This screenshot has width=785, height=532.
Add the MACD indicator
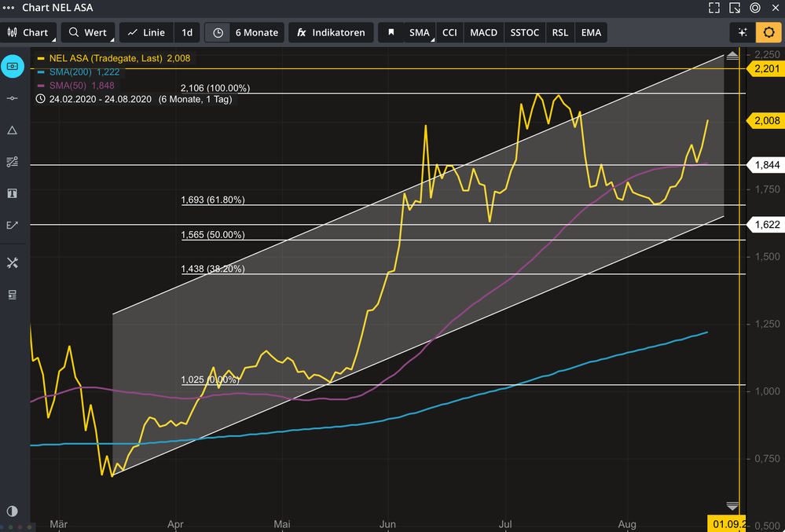[x=483, y=33]
